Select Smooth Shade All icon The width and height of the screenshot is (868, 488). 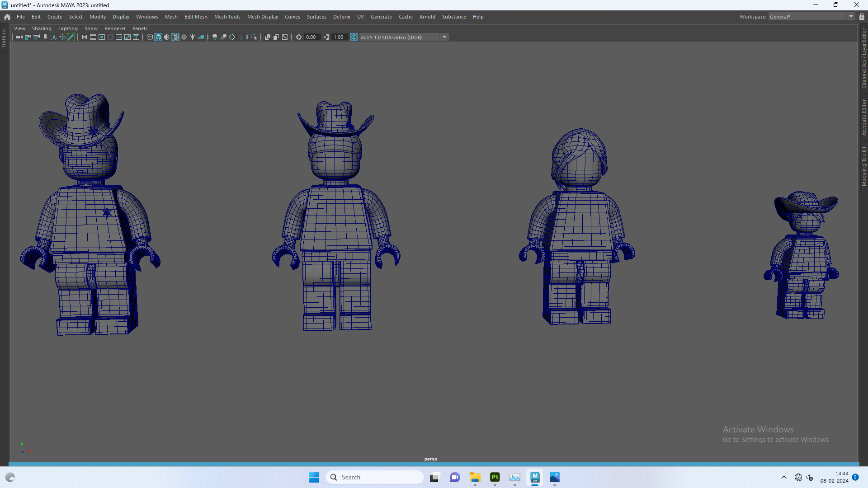(x=158, y=37)
